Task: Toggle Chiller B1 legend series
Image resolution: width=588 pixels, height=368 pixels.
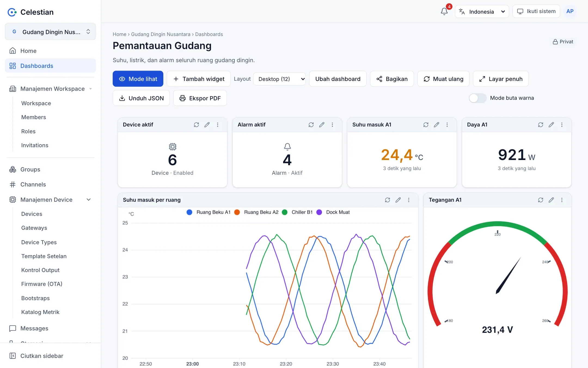Action: pos(297,212)
